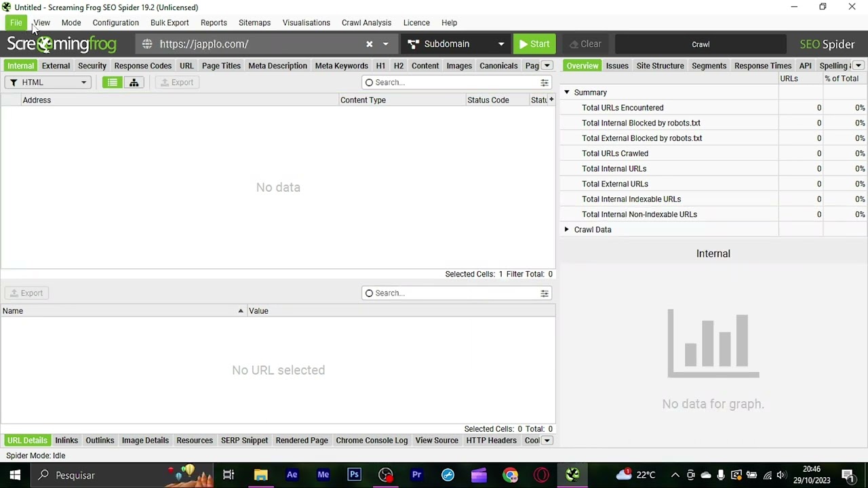The height and width of the screenshot is (488, 868).
Task: Click the green Start crawl button
Action: (x=534, y=44)
